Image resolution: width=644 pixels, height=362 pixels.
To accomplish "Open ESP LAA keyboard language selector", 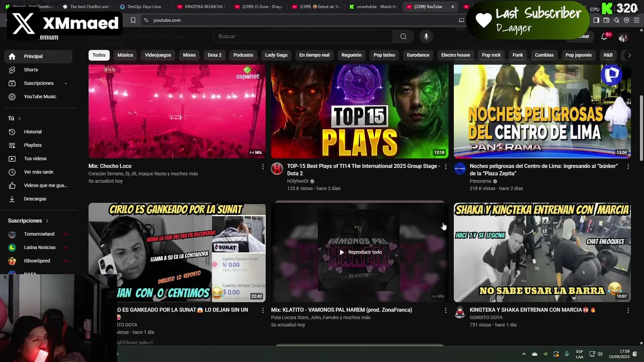I will [x=580, y=354].
